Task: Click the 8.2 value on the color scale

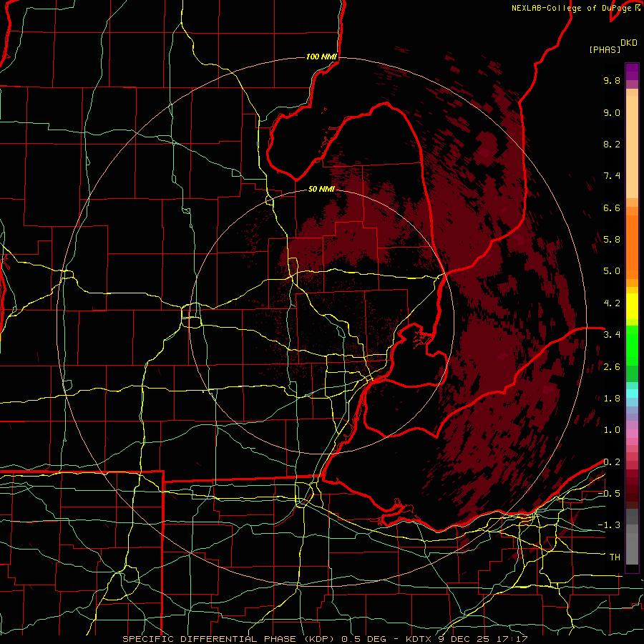Action: 612,144
